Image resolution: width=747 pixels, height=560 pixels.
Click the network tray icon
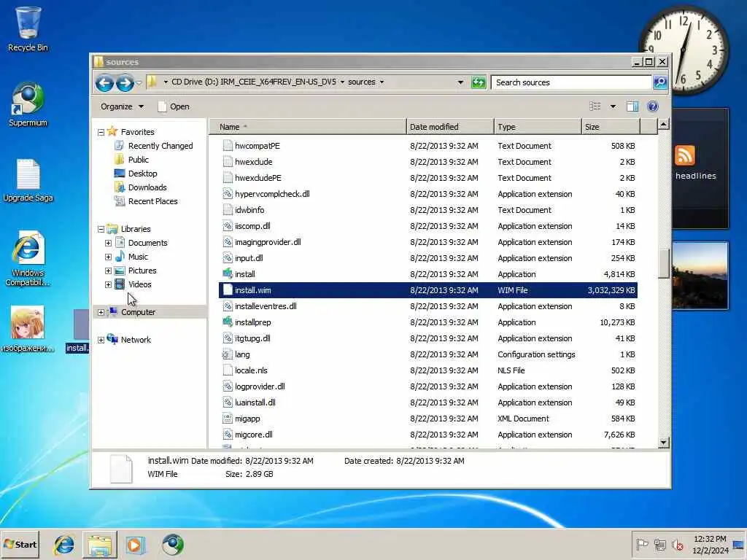(659, 544)
